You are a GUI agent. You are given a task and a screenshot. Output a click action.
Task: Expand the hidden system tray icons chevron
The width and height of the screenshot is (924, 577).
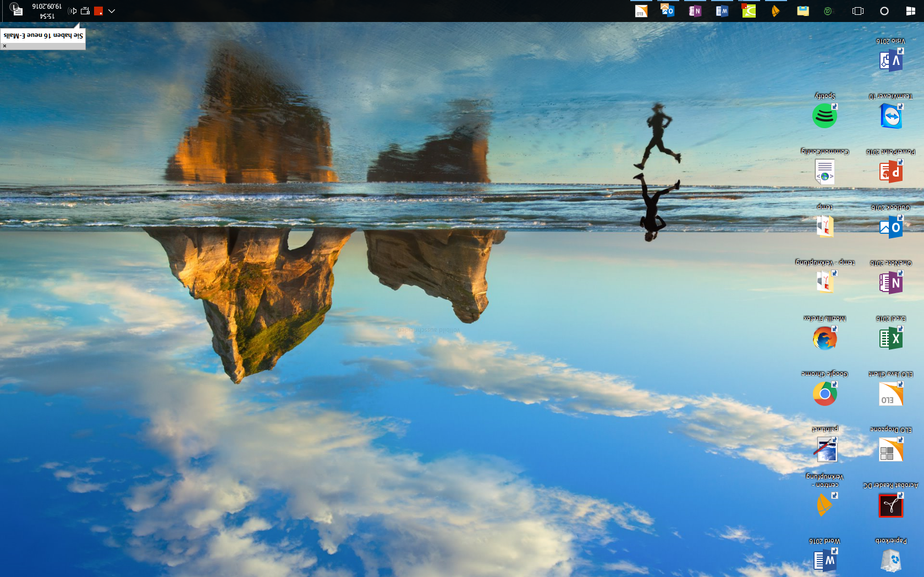pos(112,11)
